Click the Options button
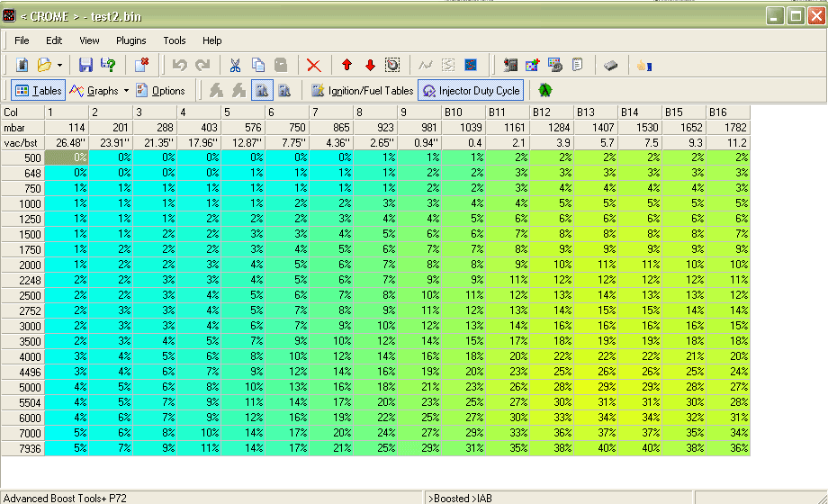Screen dimensions: 828x504 pyautogui.click(x=160, y=90)
